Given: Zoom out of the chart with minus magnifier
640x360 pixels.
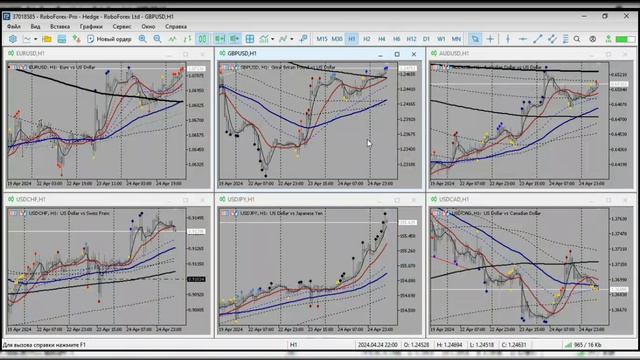Looking at the screenshot, I should pyautogui.click(x=157, y=39).
